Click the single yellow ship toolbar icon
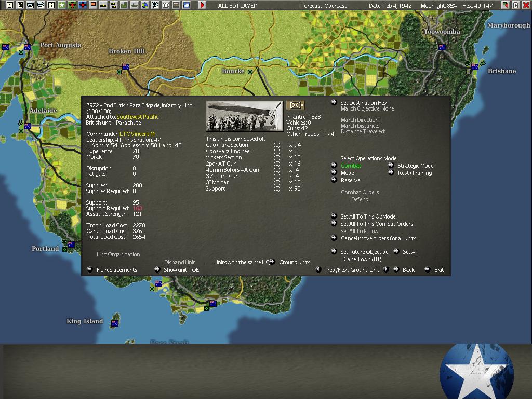This screenshot has height=408, width=532. click(103, 5)
